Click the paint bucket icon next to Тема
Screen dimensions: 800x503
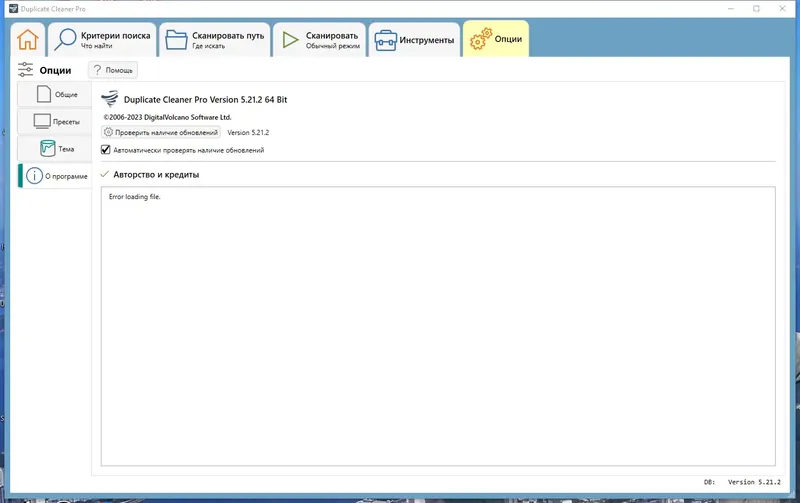[47, 148]
